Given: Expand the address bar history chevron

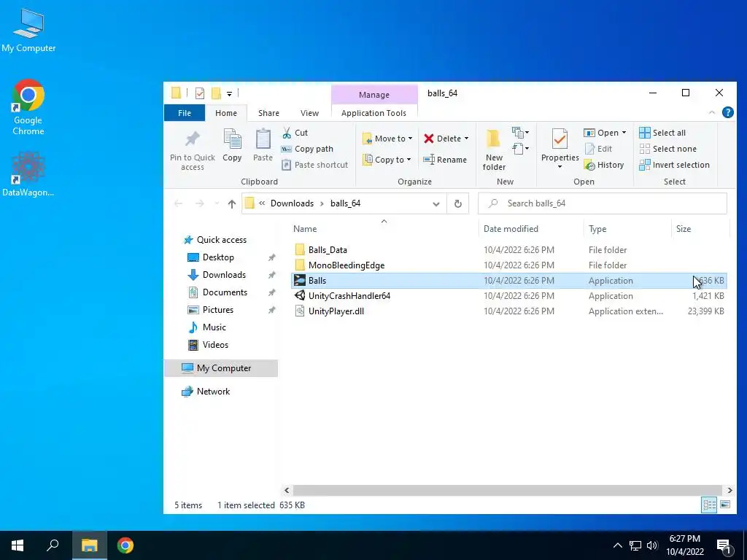Looking at the screenshot, I should tap(436, 204).
